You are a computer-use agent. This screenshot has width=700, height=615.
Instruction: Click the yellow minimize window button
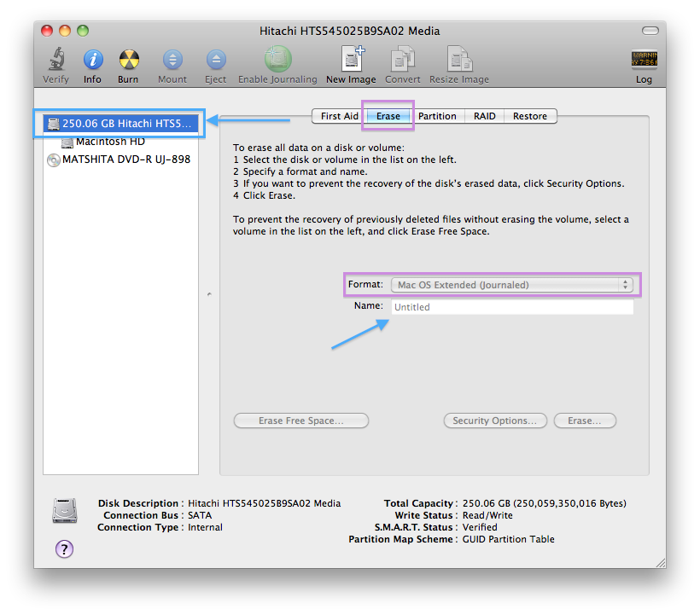[x=65, y=31]
